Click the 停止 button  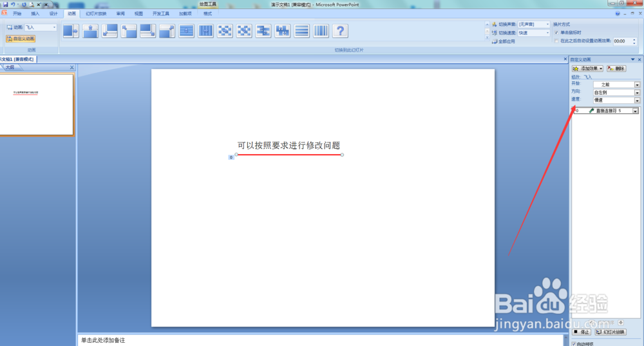click(x=582, y=332)
